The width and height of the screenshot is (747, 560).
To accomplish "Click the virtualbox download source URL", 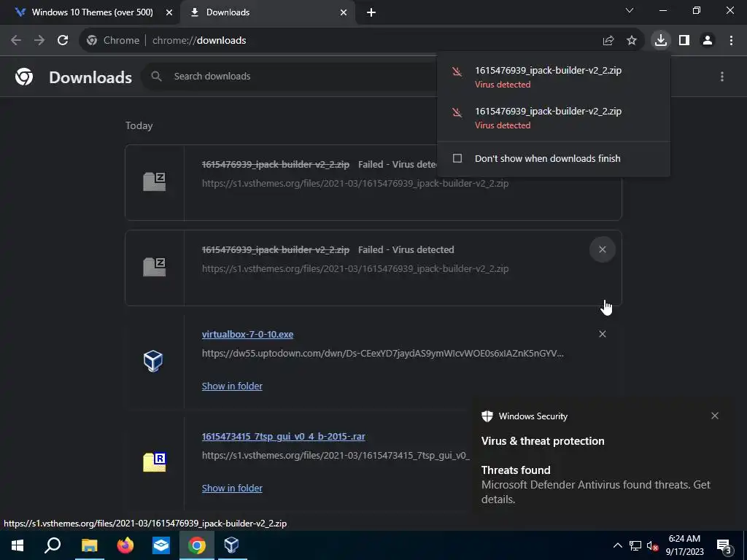I will point(382,354).
